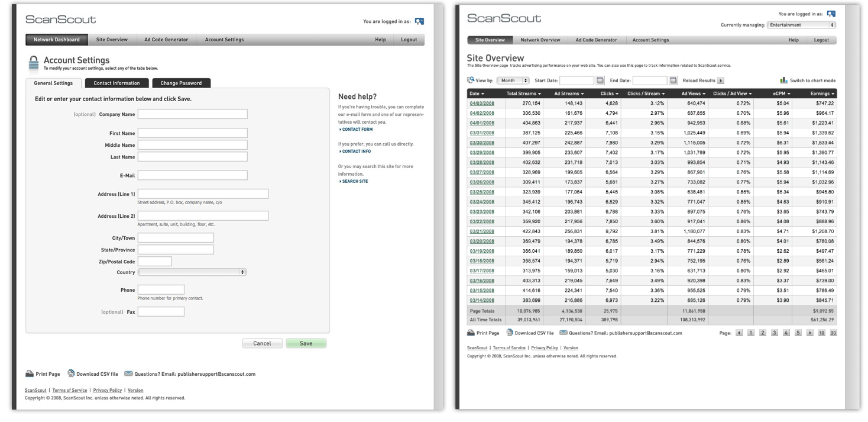Click the Reload Results arrow button

tap(721, 80)
